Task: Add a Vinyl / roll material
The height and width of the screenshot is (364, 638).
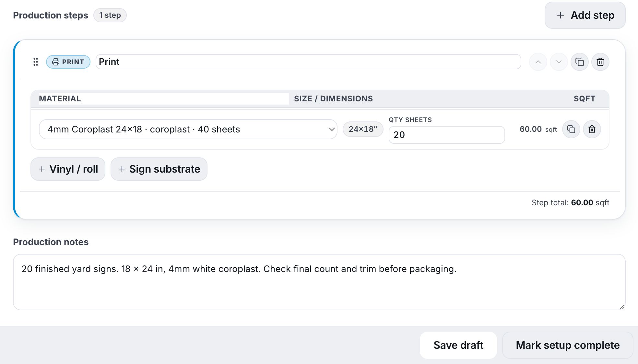Action: (x=68, y=169)
